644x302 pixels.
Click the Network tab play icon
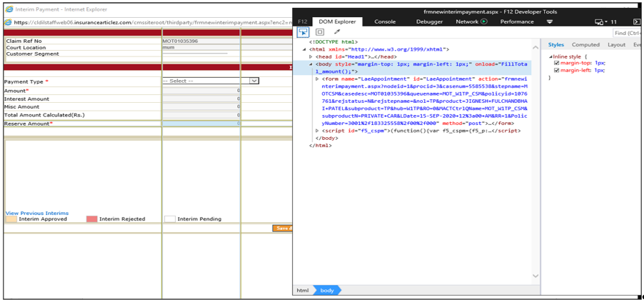pyautogui.click(x=484, y=22)
